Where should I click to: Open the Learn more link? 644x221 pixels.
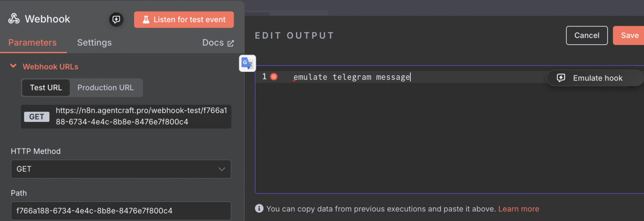tap(519, 209)
